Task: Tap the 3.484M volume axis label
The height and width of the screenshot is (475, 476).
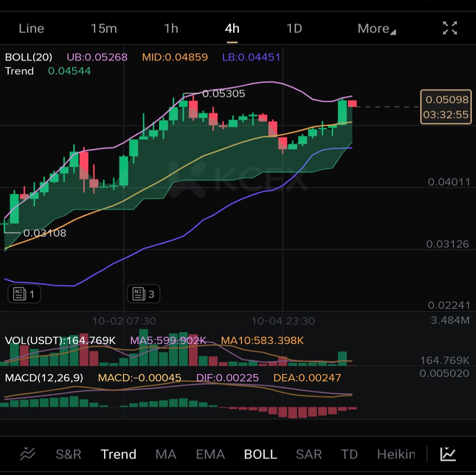Action: 450,320
